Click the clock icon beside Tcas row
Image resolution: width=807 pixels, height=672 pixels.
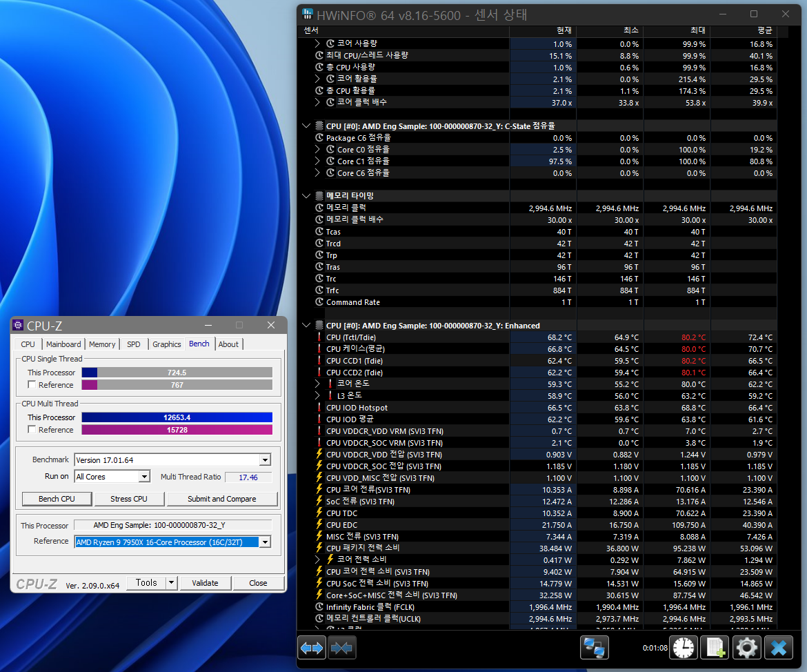[x=319, y=232]
